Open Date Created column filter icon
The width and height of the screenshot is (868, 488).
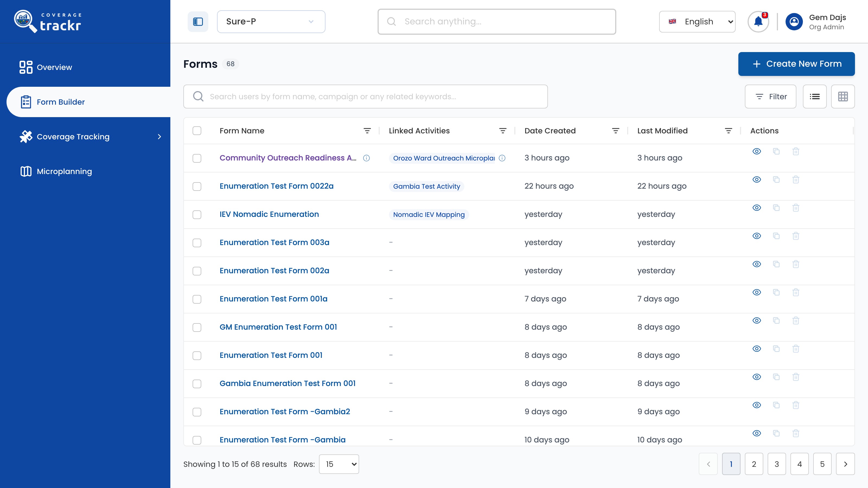pos(616,131)
